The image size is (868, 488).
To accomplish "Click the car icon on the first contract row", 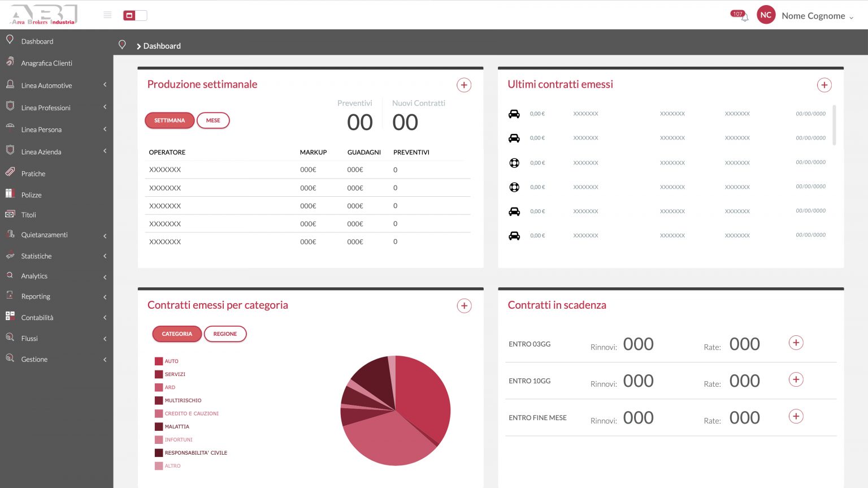I will click(514, 114).
